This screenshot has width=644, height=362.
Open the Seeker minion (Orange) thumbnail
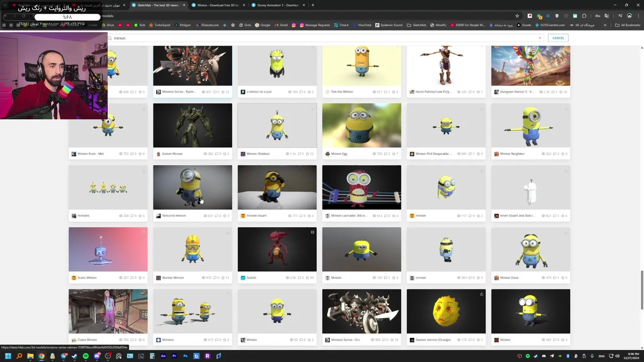pyautogui.click(x=446, y=311)
